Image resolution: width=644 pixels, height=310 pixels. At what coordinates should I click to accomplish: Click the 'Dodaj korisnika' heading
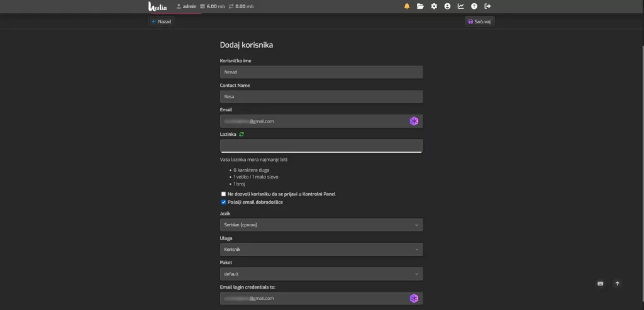coord(247,45)
